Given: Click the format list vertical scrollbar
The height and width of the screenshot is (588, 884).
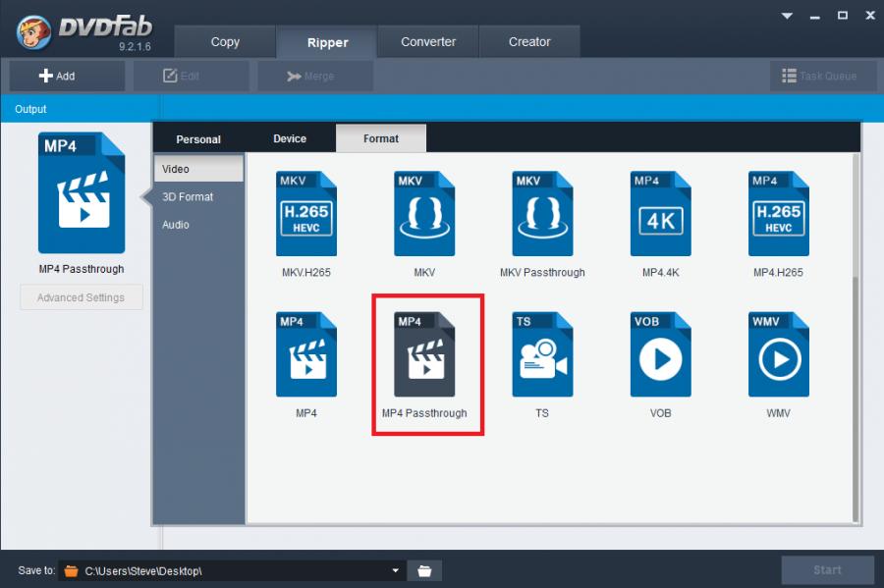Looking at the screenshot, I should (855, 393).
